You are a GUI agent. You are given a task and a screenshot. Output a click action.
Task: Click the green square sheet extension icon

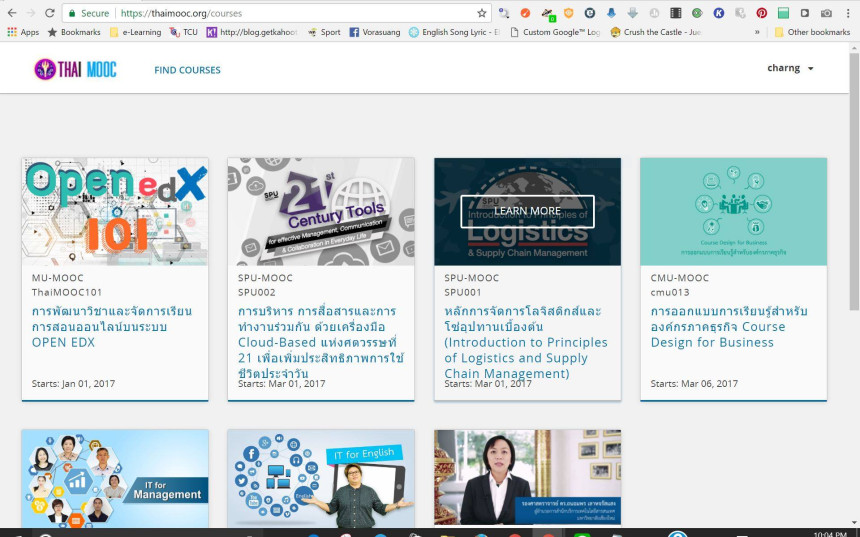click(x=783, y=13)
